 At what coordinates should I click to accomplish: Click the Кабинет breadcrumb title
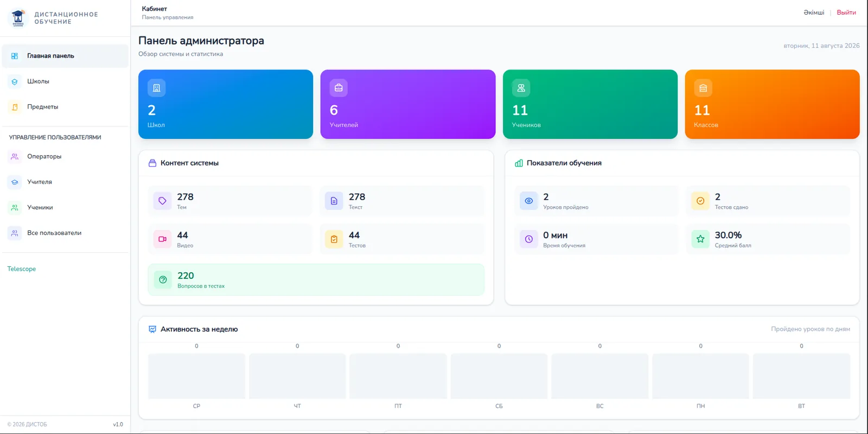point(155,9)
